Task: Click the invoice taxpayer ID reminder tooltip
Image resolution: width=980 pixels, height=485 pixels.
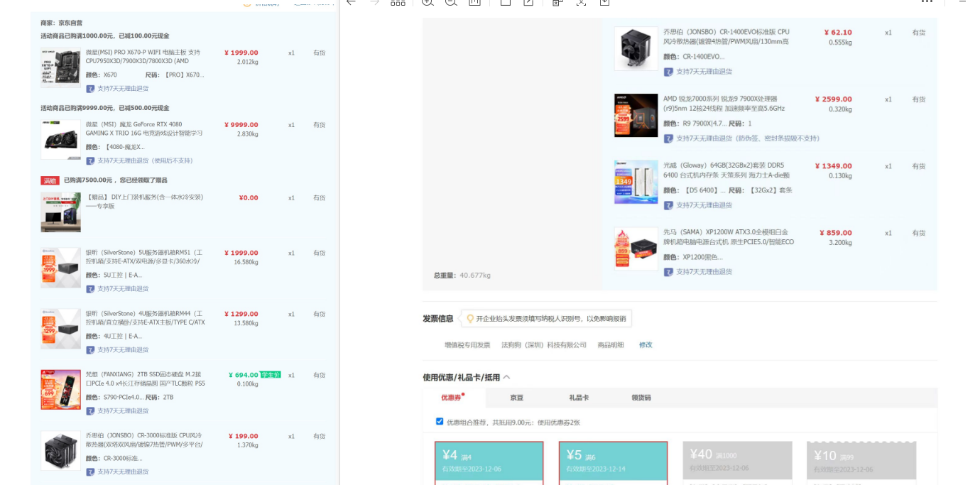Action: [x=546, y=319]
